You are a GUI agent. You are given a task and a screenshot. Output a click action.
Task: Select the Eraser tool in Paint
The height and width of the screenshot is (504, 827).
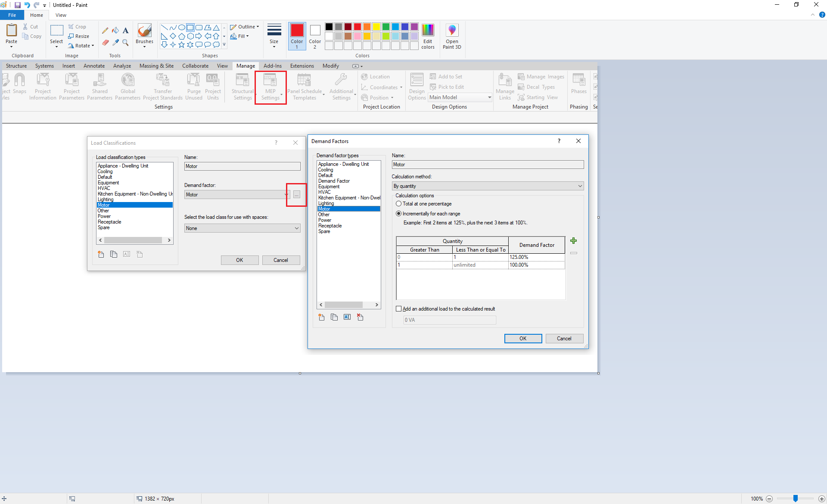[105, 43]
